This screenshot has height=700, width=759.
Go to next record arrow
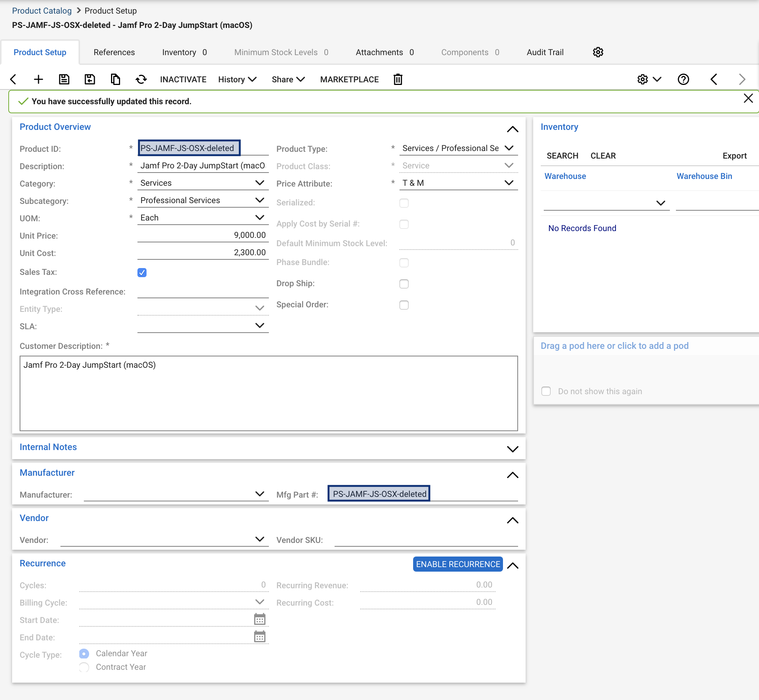point(742,79)
